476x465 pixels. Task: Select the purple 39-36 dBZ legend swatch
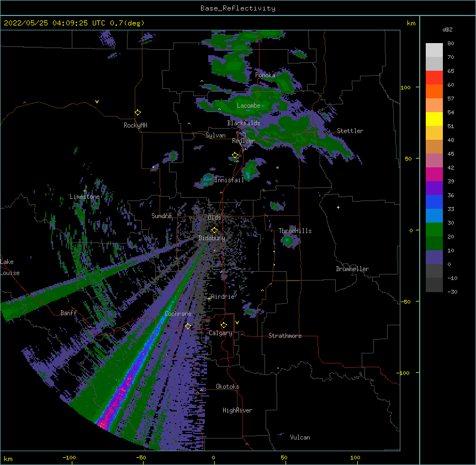434,188
